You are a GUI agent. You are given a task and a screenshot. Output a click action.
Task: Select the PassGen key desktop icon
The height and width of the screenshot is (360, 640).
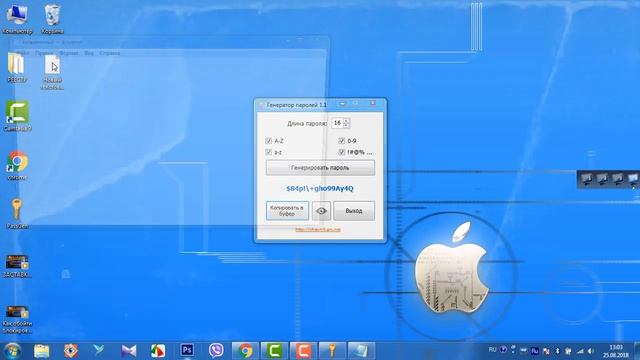click(x=17, y=213)
